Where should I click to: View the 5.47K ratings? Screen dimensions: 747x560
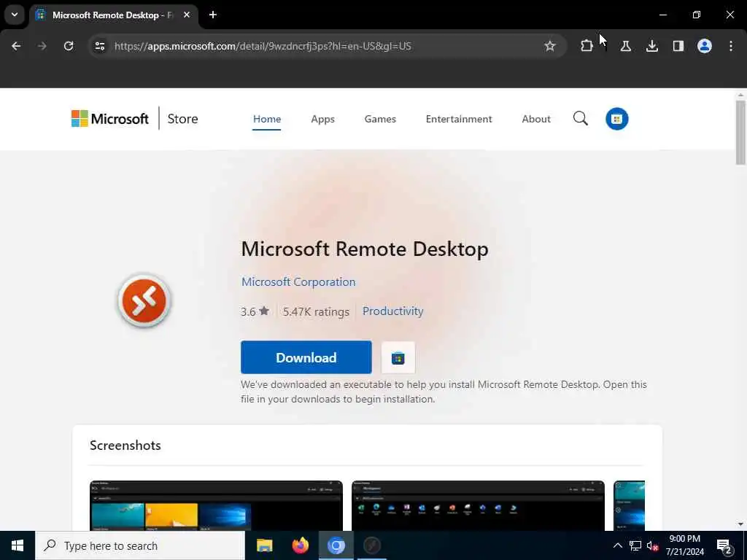pos(316,311)
